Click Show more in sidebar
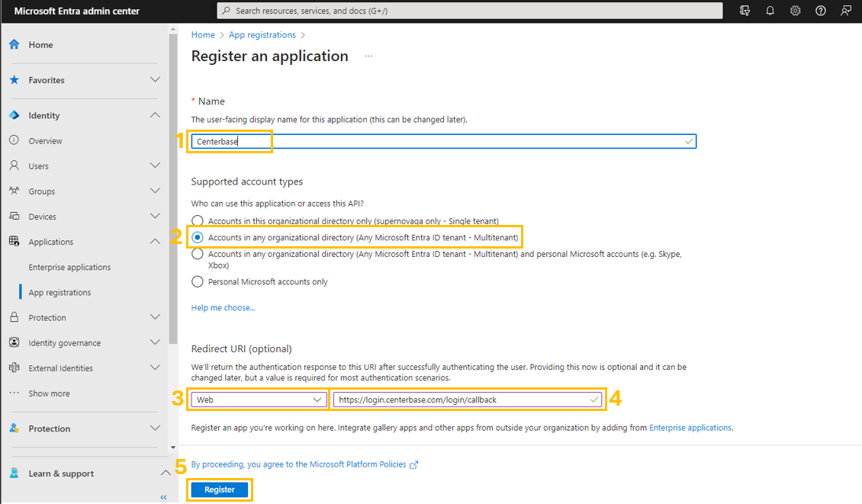The image size is (862, 504). click(x=49, y=393)
